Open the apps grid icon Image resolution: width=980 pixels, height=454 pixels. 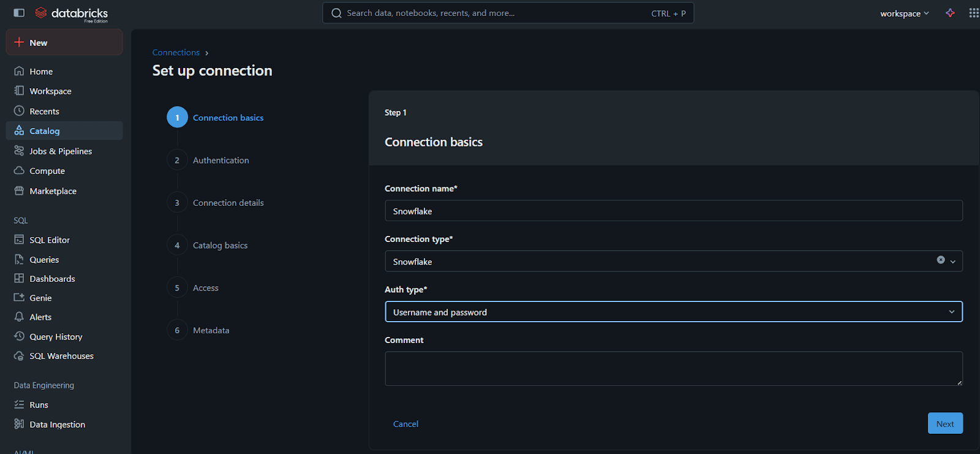974,13
